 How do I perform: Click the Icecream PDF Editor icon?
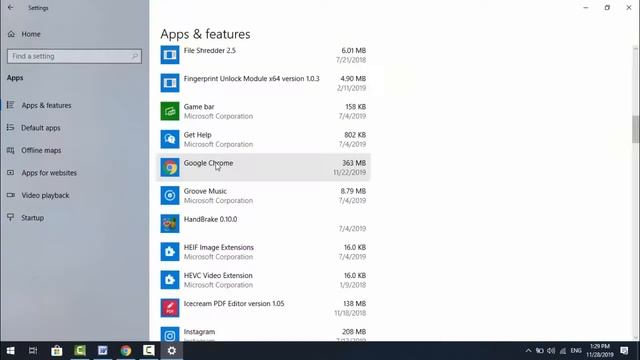(x=170, y=308)
